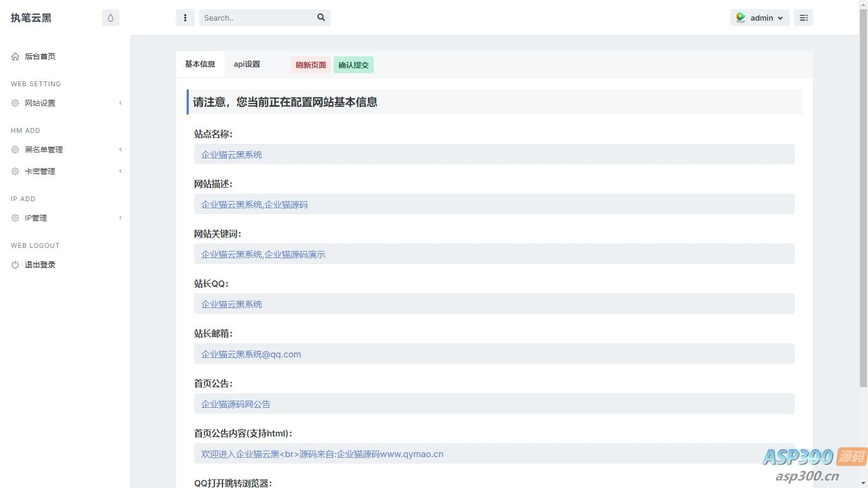868x488 pixels.
Task: Open the right panel list icon
Action: [804, 18]
